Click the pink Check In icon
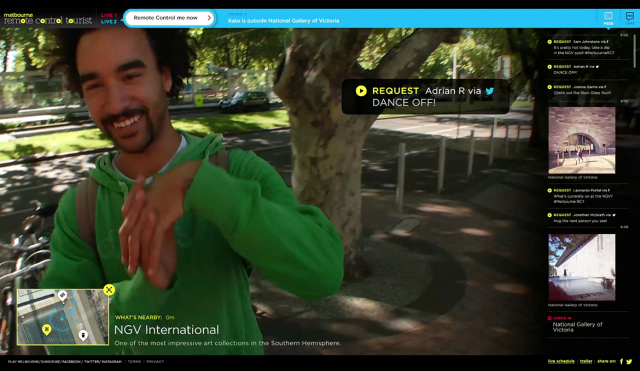640x371 pixels. pyautogui.click(x=549, y=318)
